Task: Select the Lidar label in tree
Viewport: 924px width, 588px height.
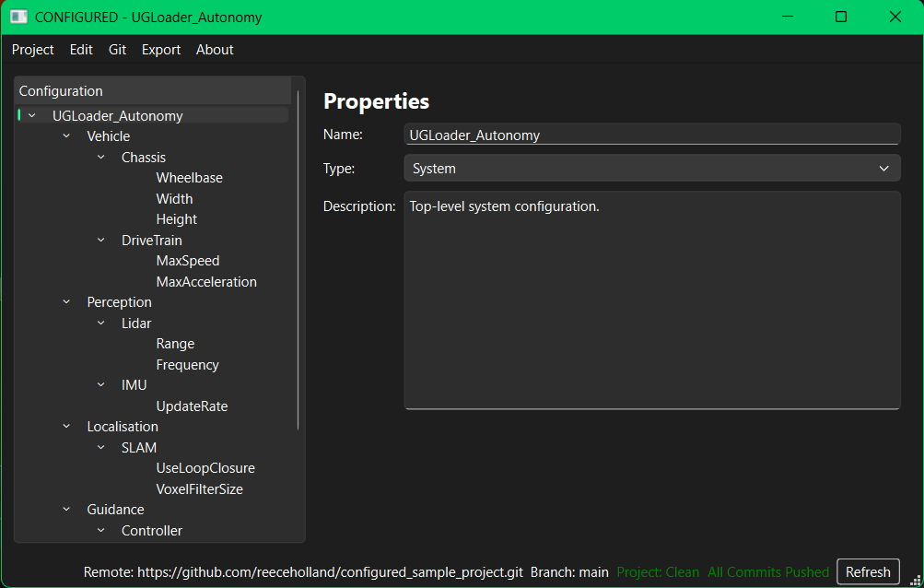Action: (136, 323)
